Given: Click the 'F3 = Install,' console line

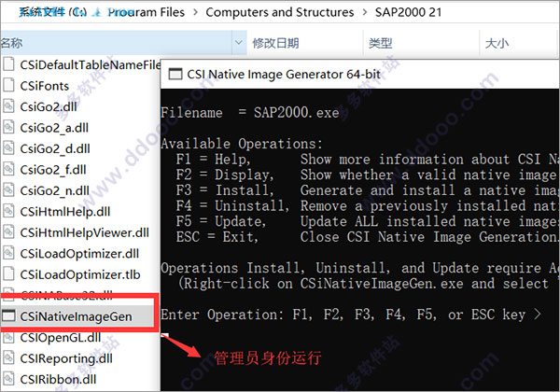Looking at the screenshot, I should coord(367,190).
